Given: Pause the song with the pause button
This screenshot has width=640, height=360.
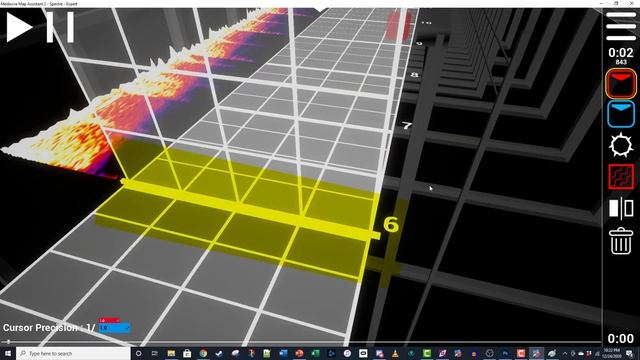Looking at the screenshot, I should 60,27.
